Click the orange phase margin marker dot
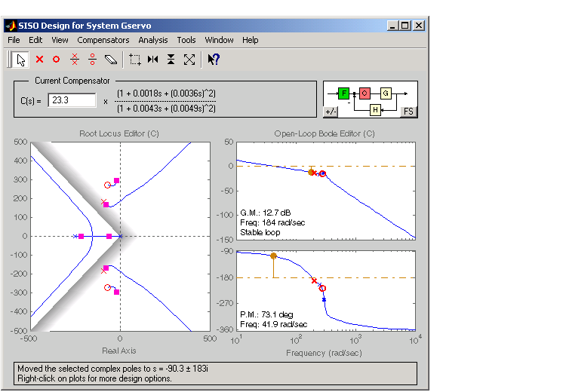This screenshot has width=566, height=392. pos(273,256)
